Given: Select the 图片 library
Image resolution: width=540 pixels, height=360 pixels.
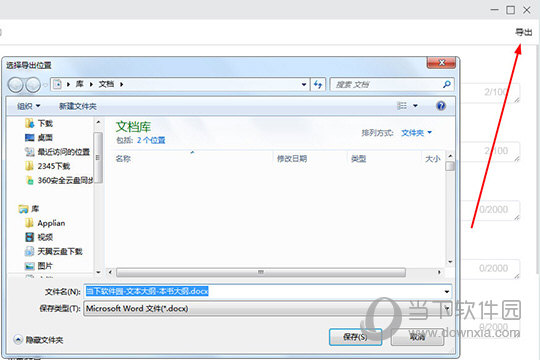Looking at the screenshot, I should point(39,266).
